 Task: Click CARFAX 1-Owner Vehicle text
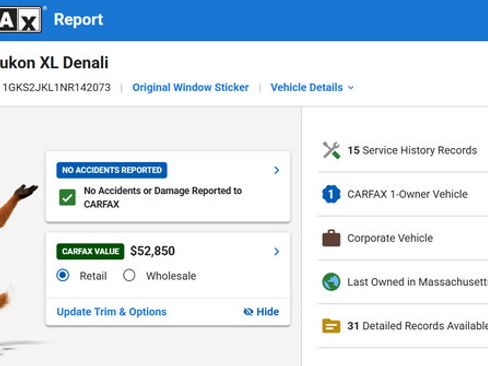click(x=407, y=194)
